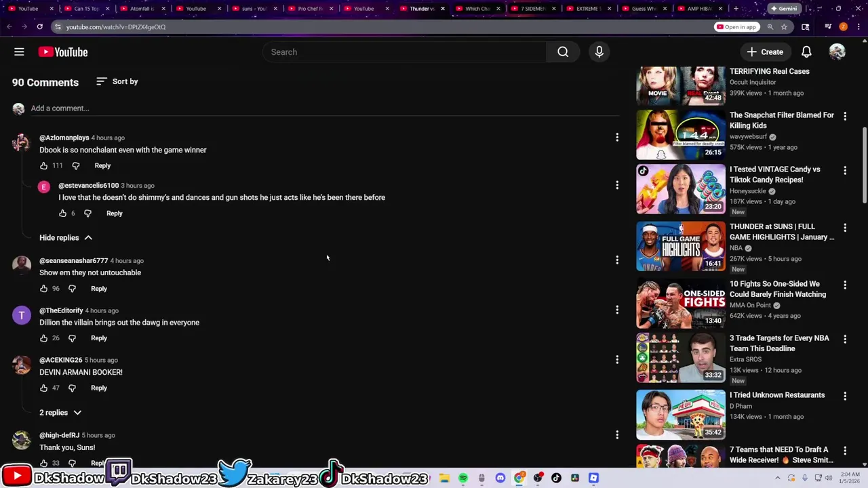Screen dimensions: 868x488
Task: Go to the YouTube home logo
Action: pos(63,52)
